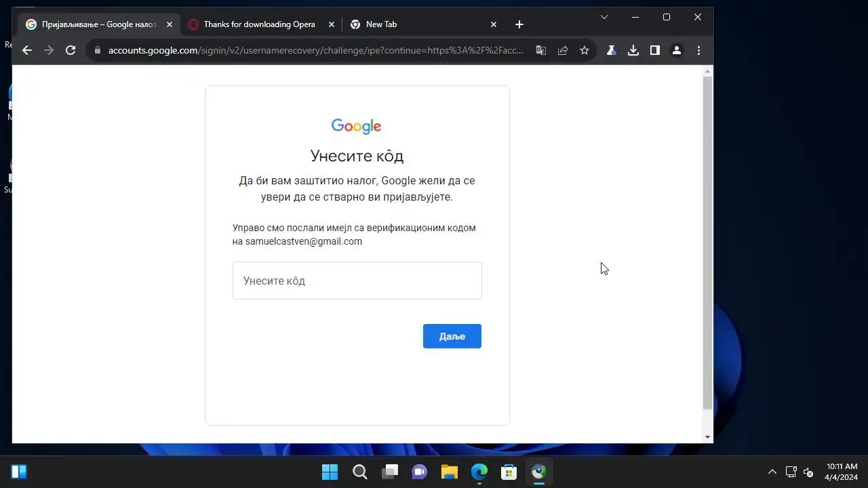
Task: Minimize the Chrome window
Action: (x=635, y=17)
